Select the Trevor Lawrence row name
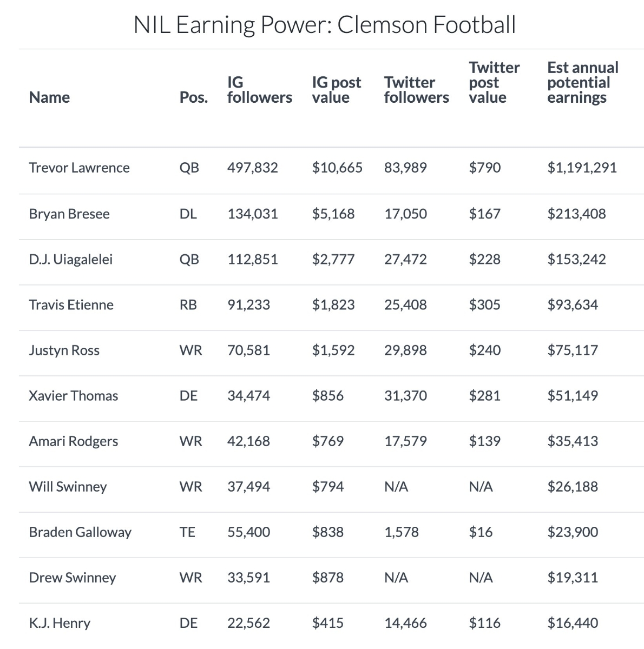The image size is (644, 649). 79,168
